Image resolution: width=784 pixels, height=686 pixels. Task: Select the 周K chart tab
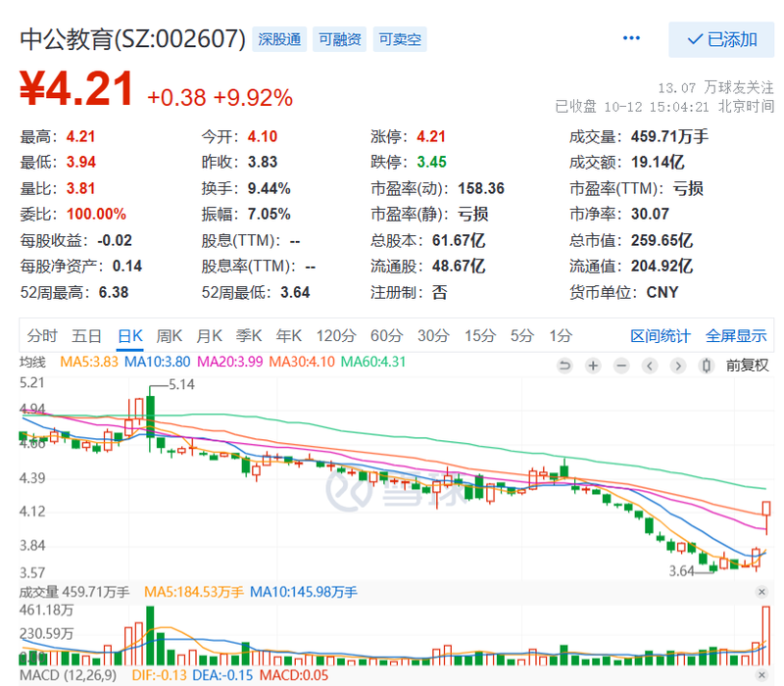169,335
